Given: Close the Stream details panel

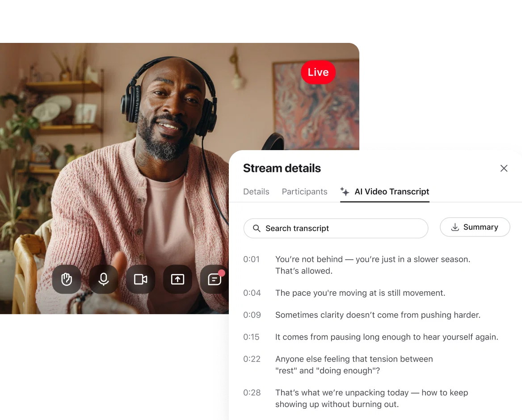Looking at the screenshot, I should 504,168.
